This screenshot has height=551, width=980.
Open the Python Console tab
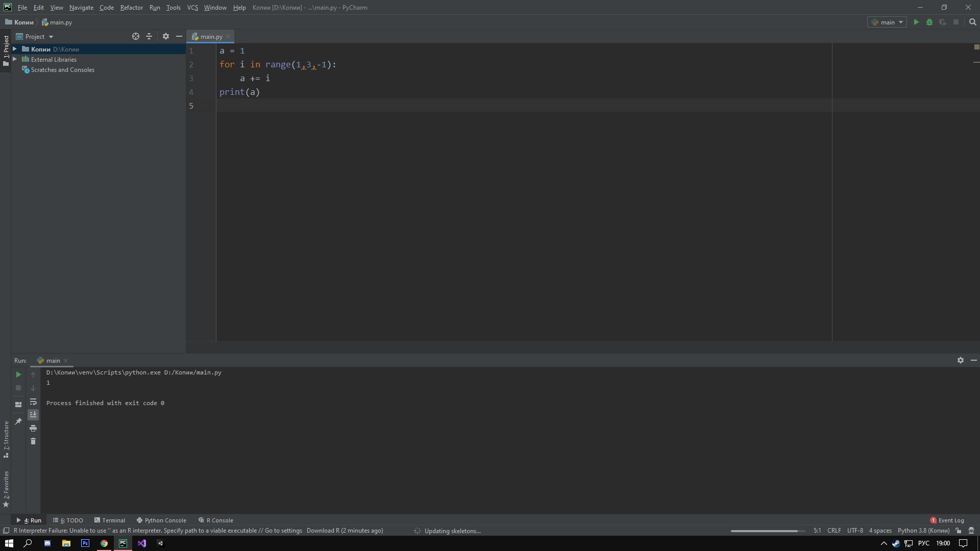click(161, 520)
